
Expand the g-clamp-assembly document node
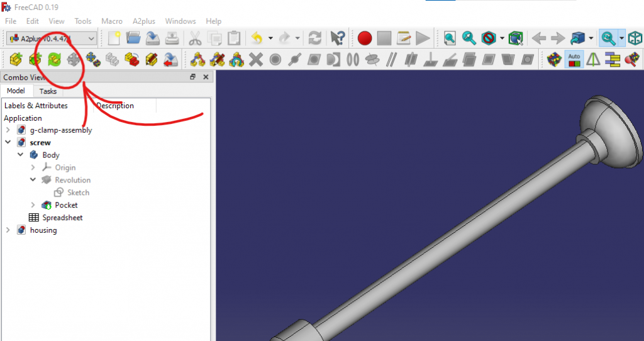click(8, 130)
